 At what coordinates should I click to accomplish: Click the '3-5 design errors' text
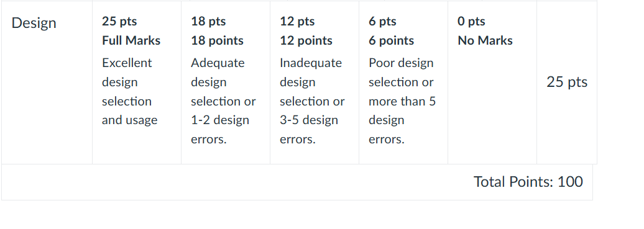pos(309,130)
